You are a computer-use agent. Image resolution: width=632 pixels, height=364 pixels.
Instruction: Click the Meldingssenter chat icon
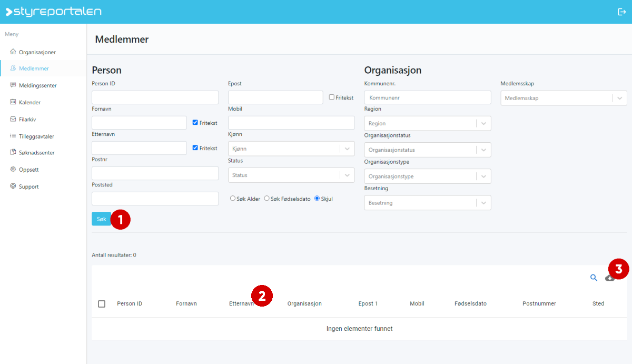(13, 85)
